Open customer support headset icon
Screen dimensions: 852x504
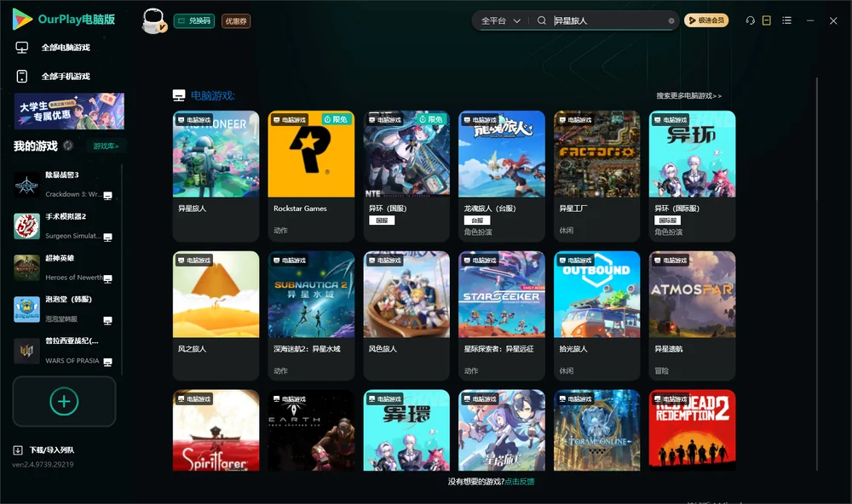pos(750,20)
